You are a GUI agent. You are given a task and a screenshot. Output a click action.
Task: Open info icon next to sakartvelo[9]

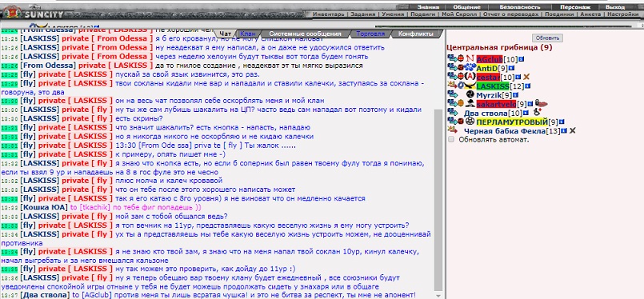530,104
